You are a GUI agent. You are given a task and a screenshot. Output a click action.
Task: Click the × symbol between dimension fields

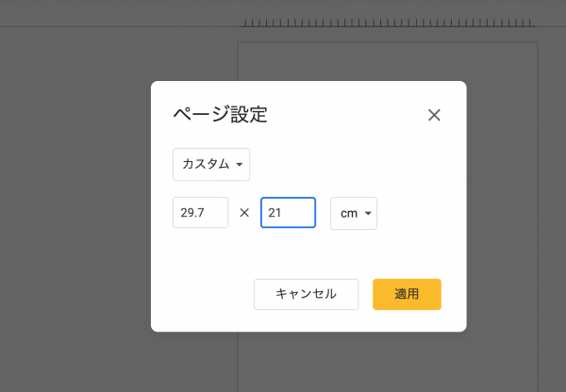click(x=244, y=213)
